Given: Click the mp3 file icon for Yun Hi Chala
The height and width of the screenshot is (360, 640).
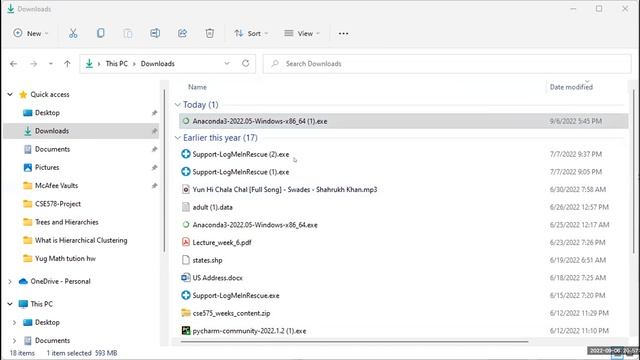Looking at the screenshot, I should (x=186, y=189).
